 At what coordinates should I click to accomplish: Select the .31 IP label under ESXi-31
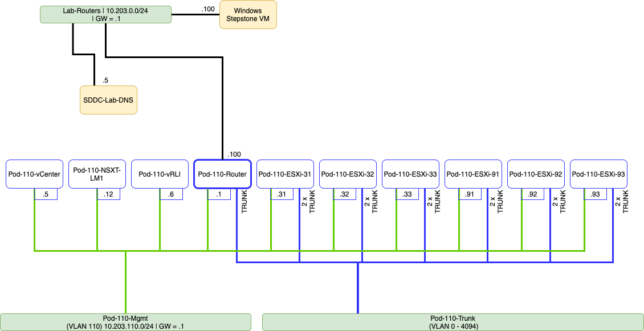click(282, 194)
